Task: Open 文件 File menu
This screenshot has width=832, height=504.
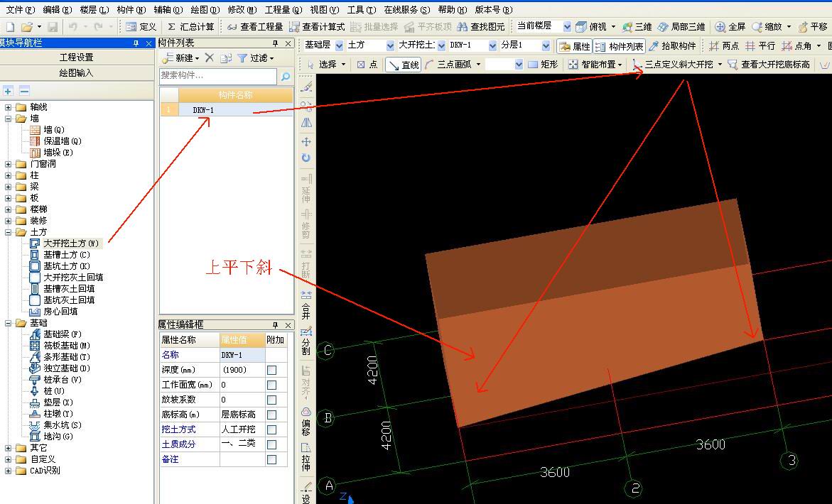Action: [x=20, y=9]
